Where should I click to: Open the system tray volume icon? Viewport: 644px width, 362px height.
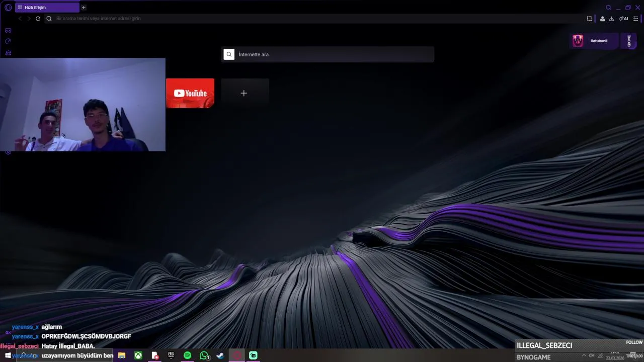(591, 356)
